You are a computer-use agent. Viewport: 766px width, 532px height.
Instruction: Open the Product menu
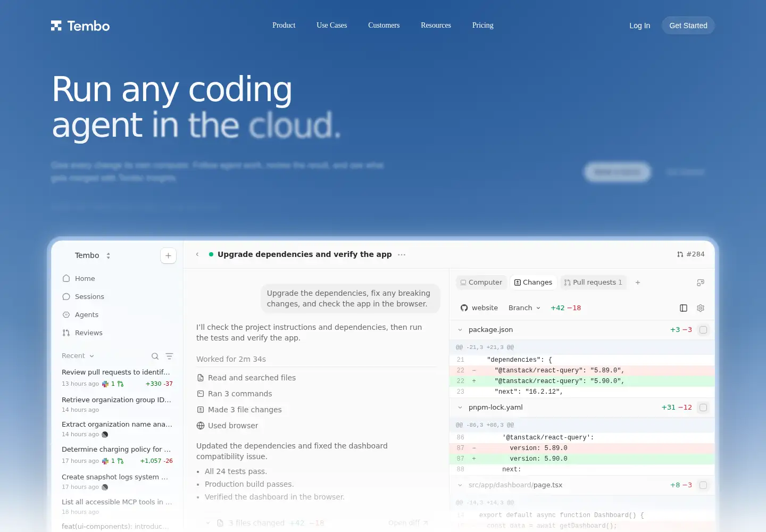pyautogui.click(x=284, y=25)
